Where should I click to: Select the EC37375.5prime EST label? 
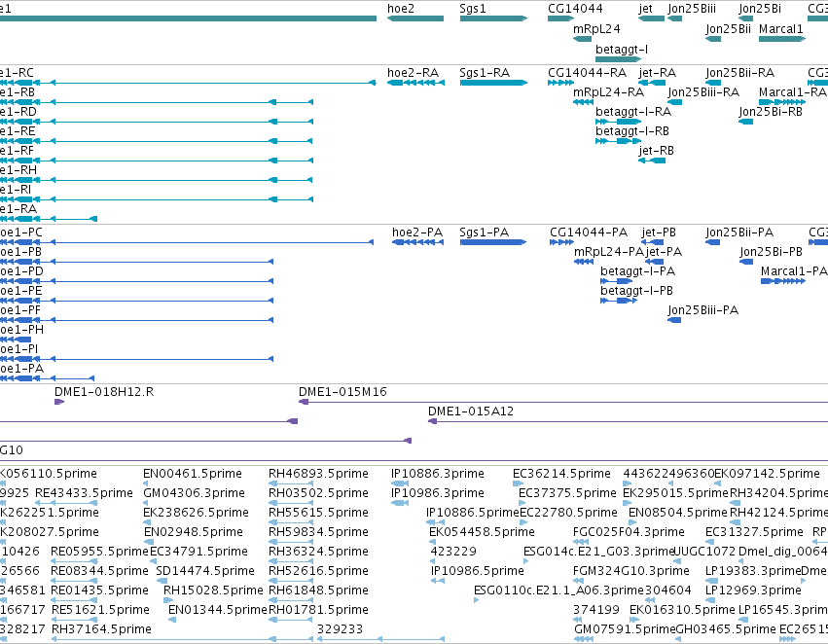click(567, 493)
